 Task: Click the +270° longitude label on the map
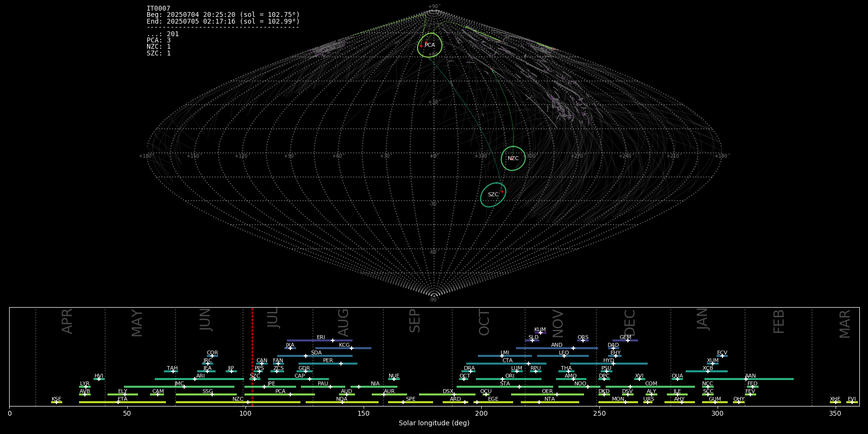click(x=577, y=156)
